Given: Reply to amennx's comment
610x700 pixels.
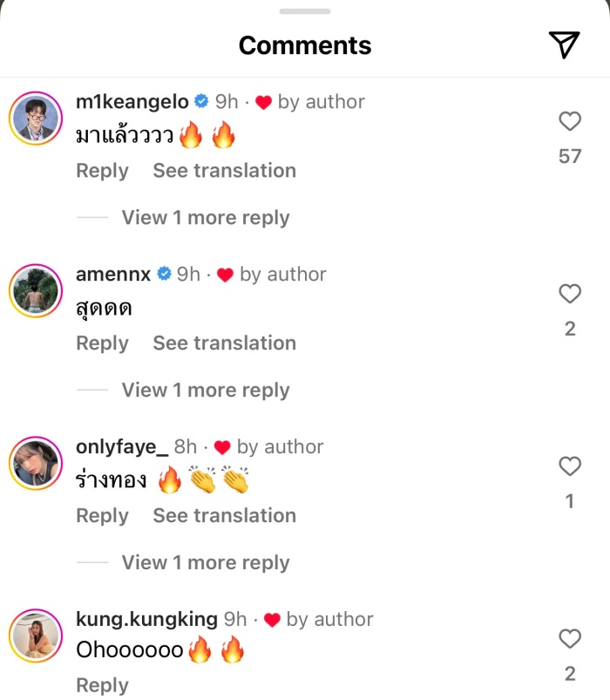Looking at the screenshot, I should point(102,343).
